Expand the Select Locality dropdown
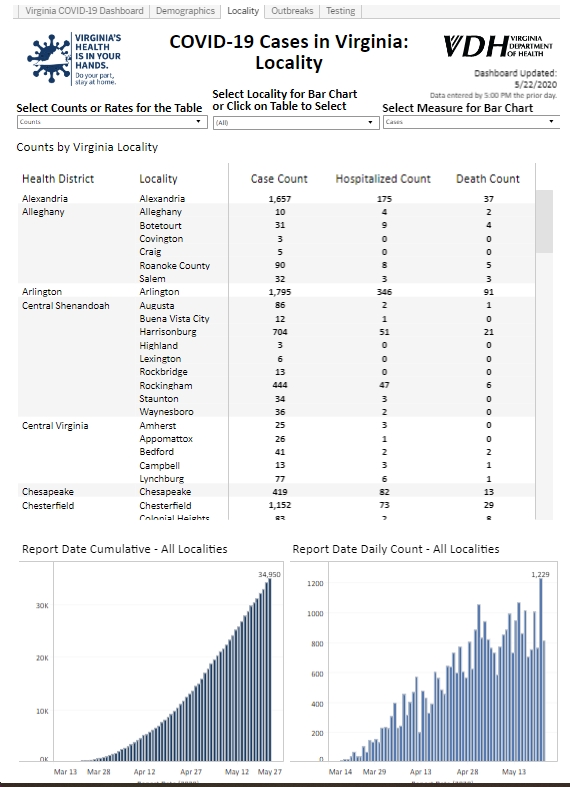 (296, 122)
